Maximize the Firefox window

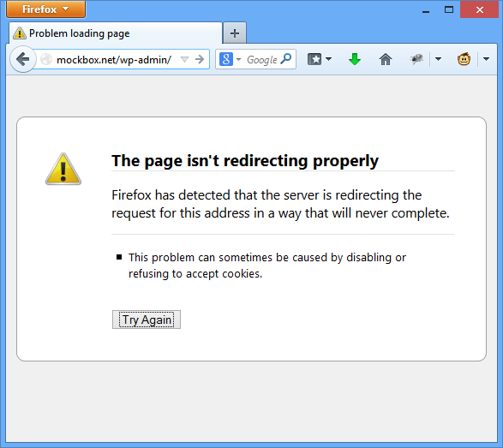point(449,9)
